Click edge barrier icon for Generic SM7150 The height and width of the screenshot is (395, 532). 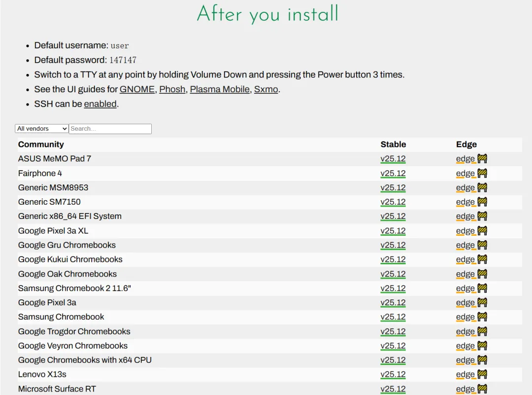[482, 202]
